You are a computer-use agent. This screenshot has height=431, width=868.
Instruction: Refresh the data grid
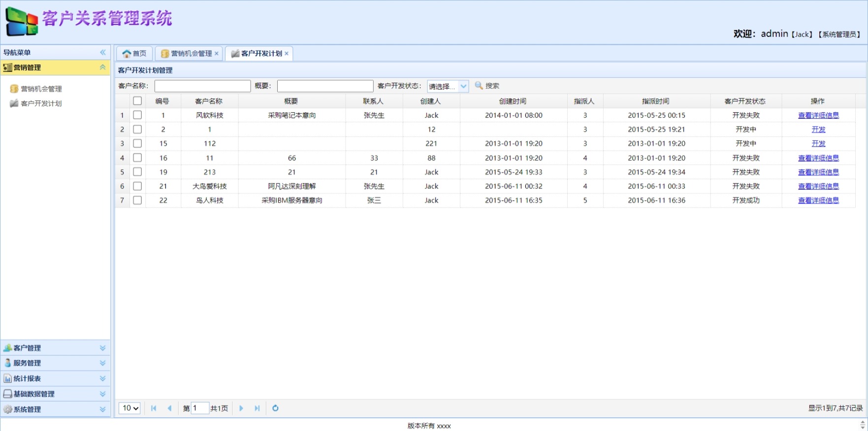(275, 408)
